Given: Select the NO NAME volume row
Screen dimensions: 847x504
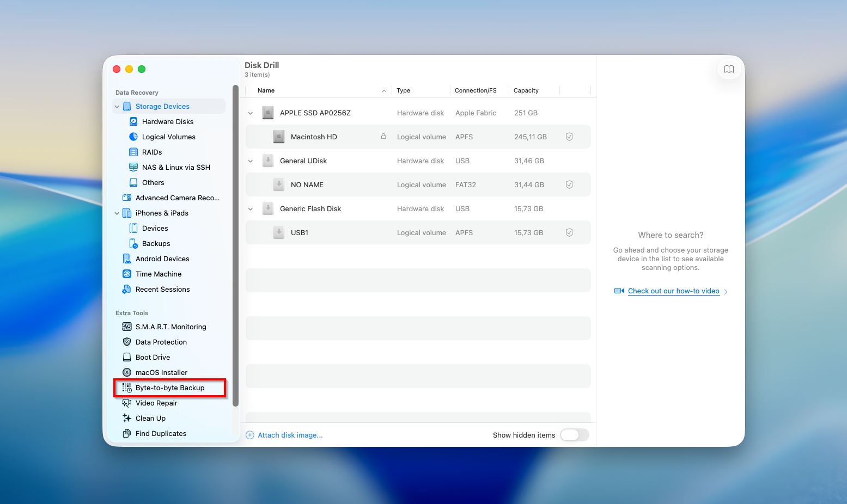Looking at the screenshot, I should pos(418,185).
